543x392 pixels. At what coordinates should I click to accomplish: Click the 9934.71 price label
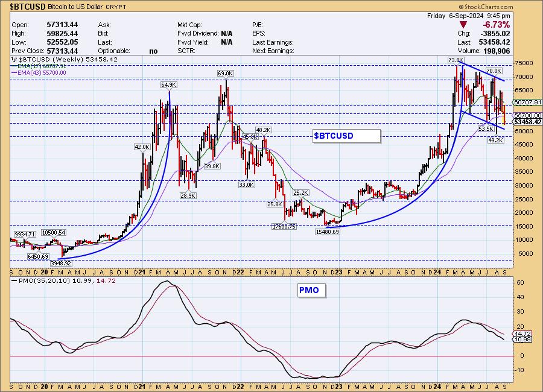[25, 235]
